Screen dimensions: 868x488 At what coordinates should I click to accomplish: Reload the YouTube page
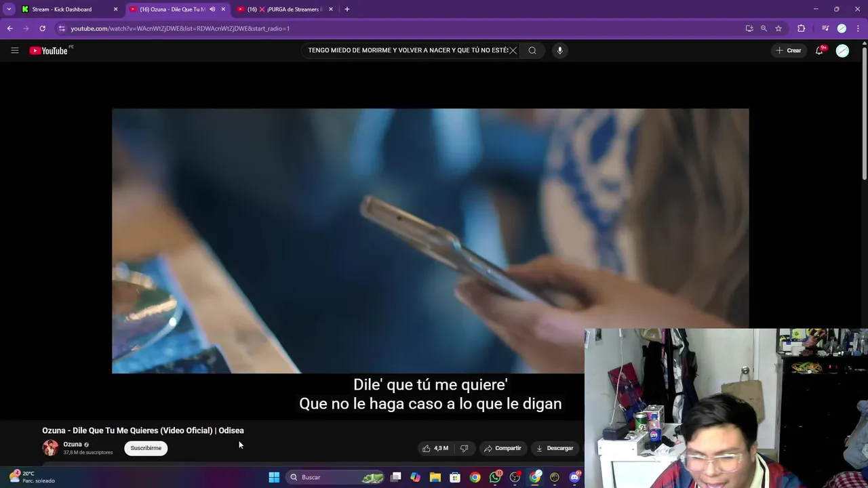[x=42, y=28]
